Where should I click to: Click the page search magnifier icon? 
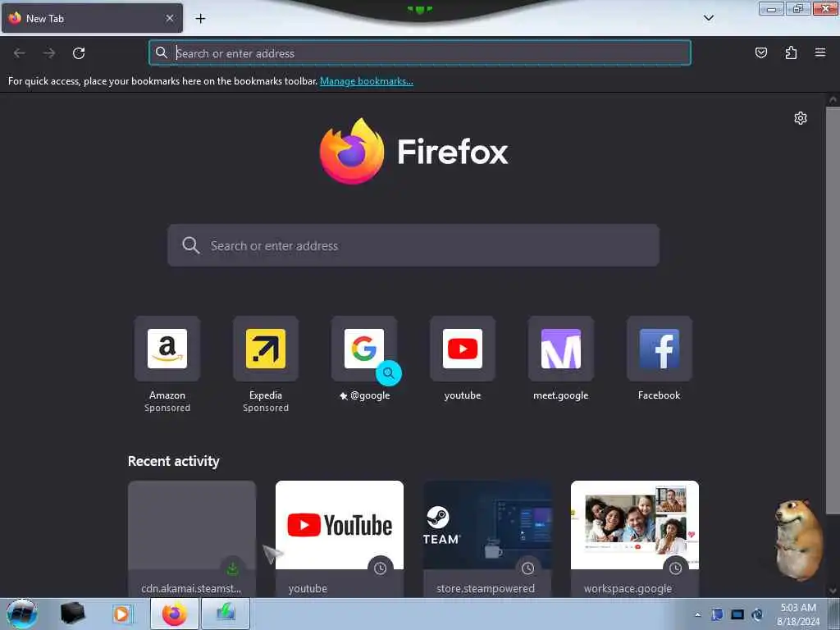[x=190, y=245]
